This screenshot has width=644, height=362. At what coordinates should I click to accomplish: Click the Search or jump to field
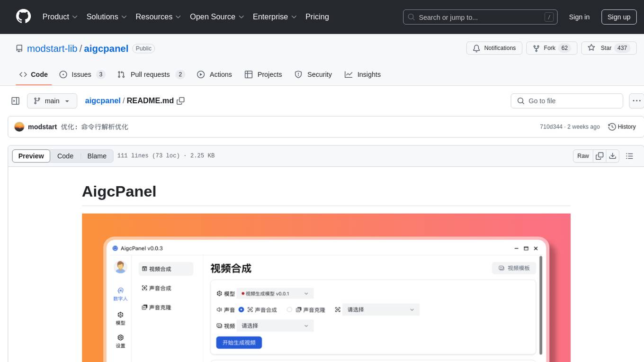point(481,17)
